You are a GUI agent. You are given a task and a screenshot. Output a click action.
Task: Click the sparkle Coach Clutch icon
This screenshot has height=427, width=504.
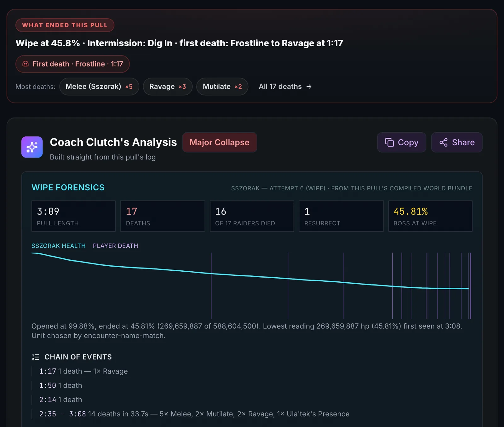click(32, 147)
